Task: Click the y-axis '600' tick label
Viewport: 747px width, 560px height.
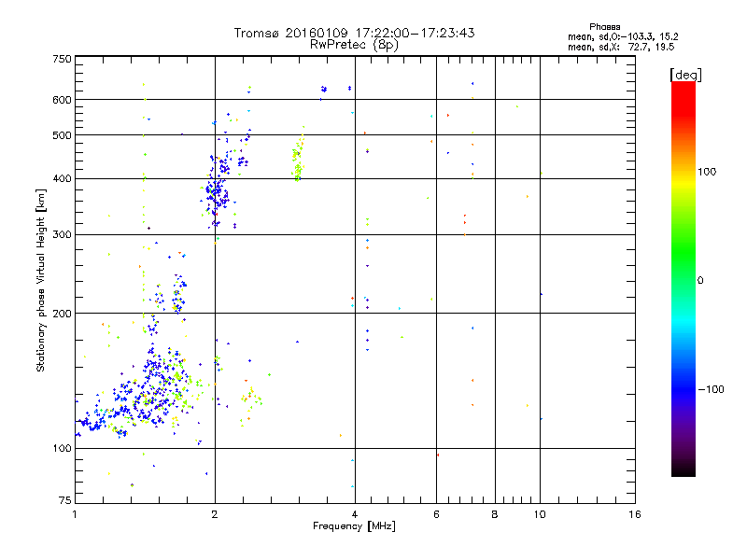Action: [x=62, y=100]
